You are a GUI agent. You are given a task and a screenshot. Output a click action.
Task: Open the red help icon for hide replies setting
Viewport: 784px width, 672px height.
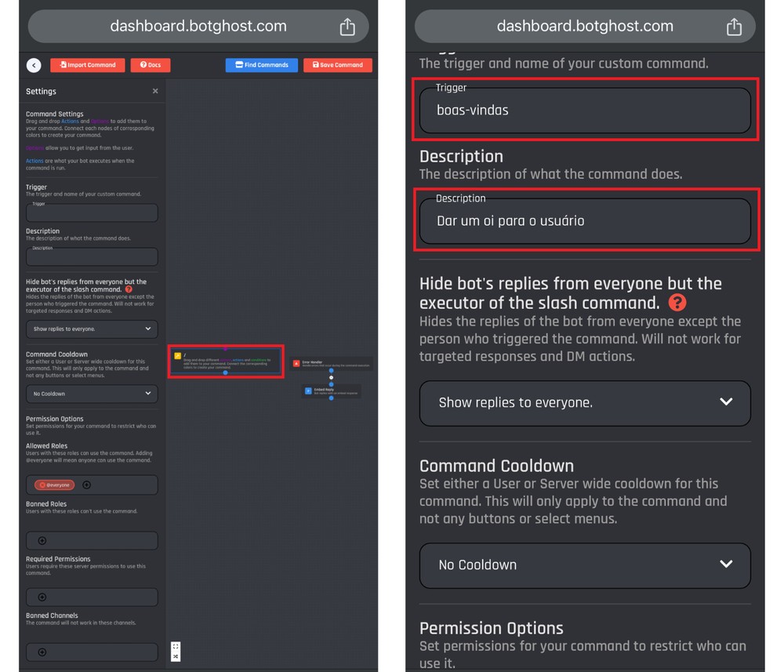(677, 302)
